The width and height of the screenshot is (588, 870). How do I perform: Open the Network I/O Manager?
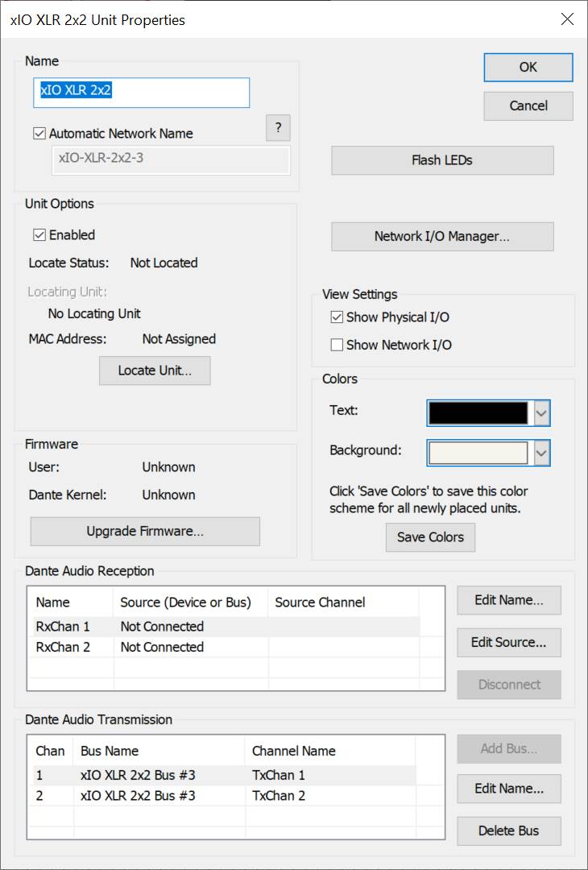(442, 236)
